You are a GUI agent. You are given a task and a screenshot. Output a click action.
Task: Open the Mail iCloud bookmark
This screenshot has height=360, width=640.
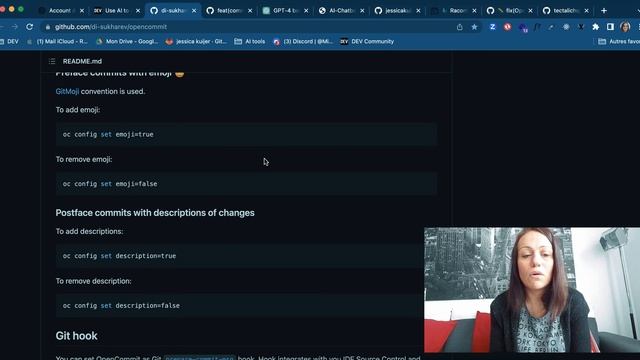(57, 42)
